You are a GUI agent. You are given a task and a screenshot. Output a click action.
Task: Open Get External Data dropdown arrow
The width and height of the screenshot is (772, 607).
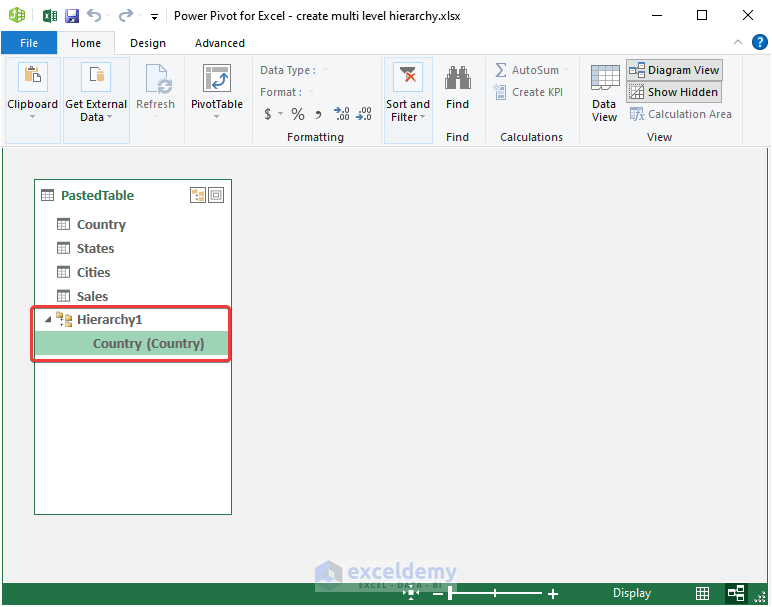tap(110, 117)
